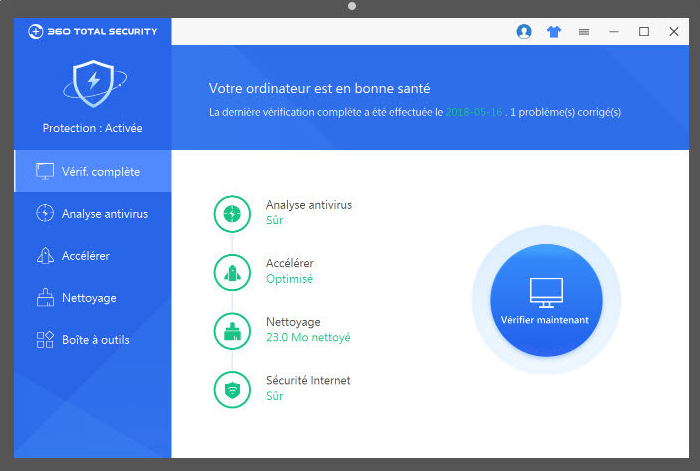Open the user account profile icon
Image resolution: width=700 pixels, height=471 pixels.
524,32
